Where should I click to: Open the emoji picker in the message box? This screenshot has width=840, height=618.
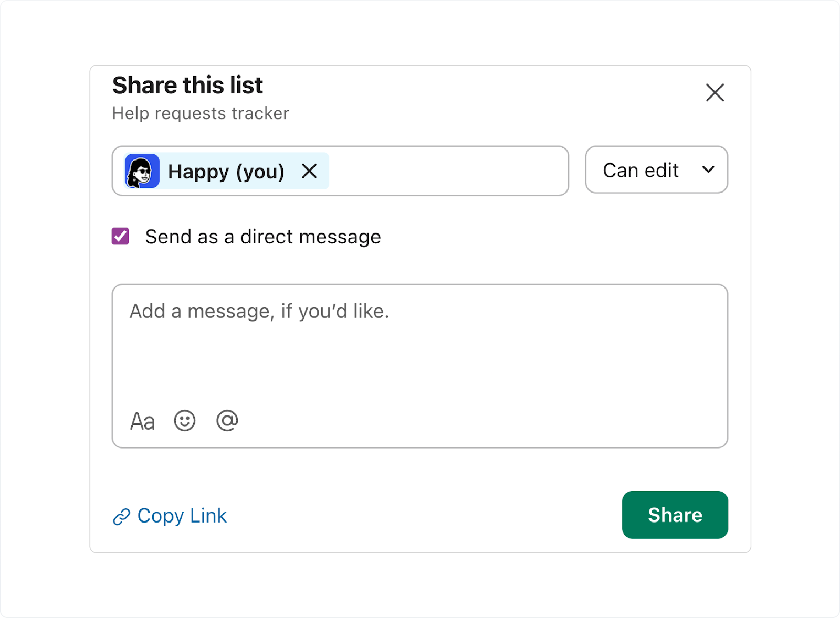[x=185, y=420]
